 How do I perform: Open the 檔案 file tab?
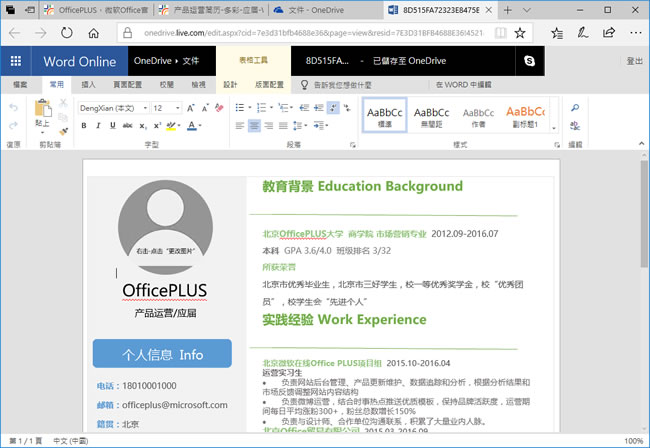pyautogui.click(x=20, y=85)
